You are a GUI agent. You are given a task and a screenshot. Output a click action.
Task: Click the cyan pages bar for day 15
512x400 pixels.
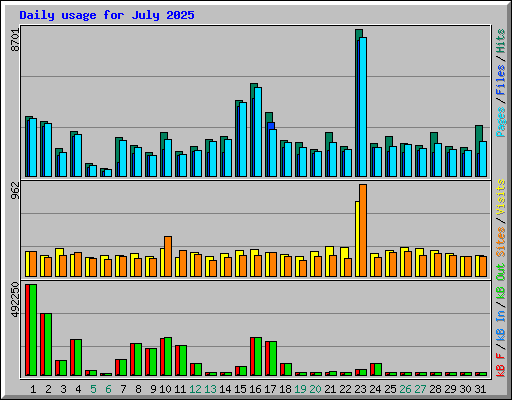pos(243,140)
